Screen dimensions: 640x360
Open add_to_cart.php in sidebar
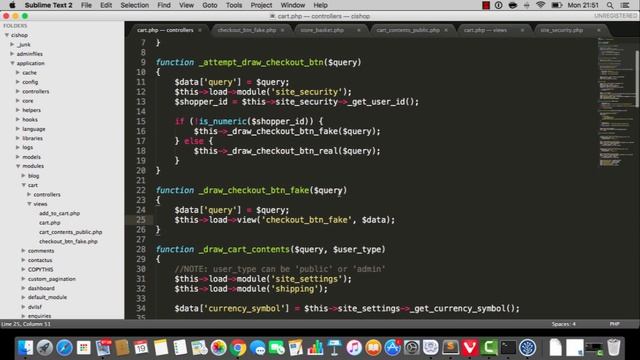pyautogui.click(x=59, y=213)
